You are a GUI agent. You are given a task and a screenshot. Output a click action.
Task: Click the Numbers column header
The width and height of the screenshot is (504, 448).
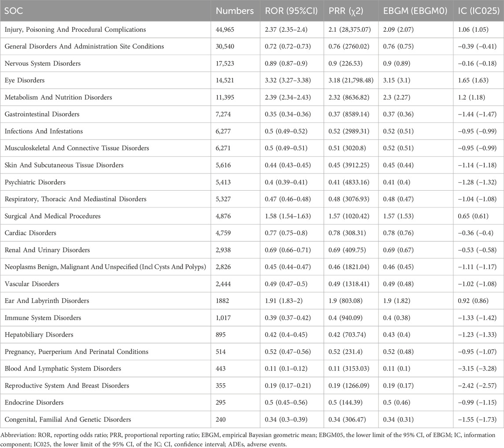235,11
